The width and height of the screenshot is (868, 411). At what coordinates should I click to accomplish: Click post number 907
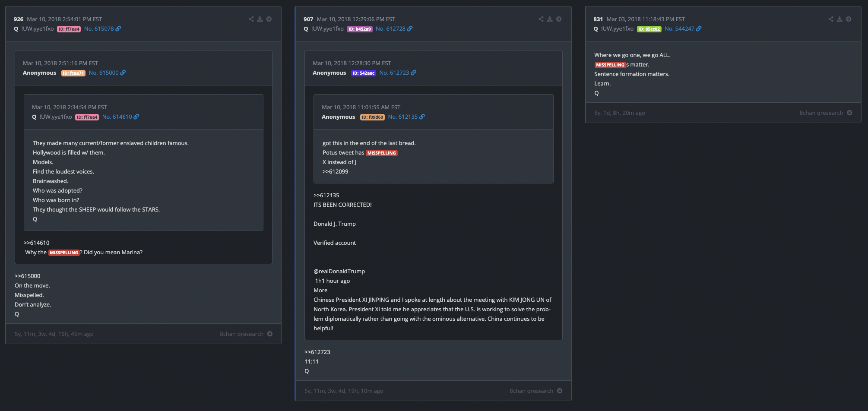[x=308, y=19]
